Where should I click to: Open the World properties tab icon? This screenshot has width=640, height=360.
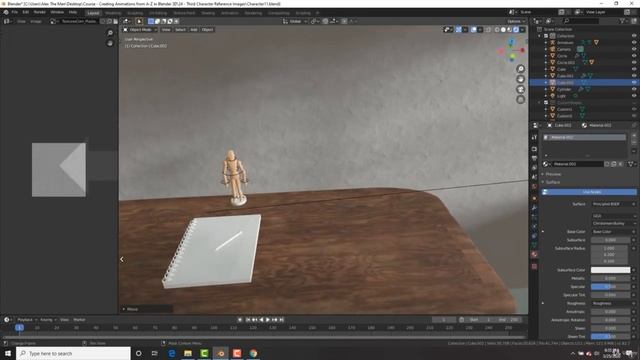click(534, 187)
